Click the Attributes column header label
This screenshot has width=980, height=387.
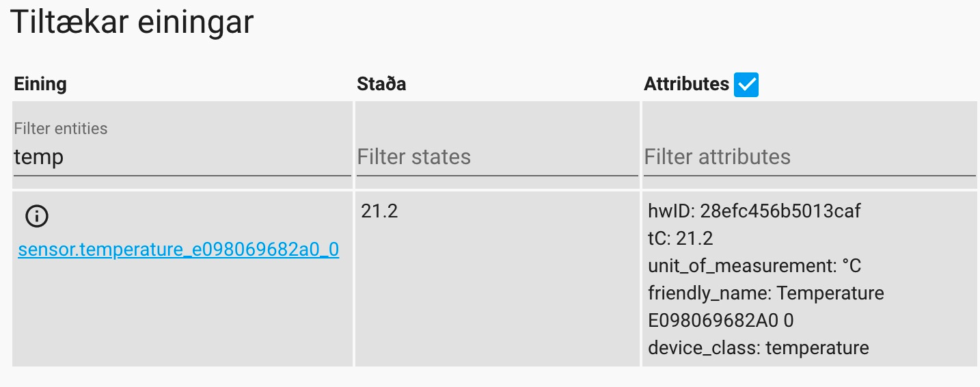pyautogui.click(x=686, y=84)
